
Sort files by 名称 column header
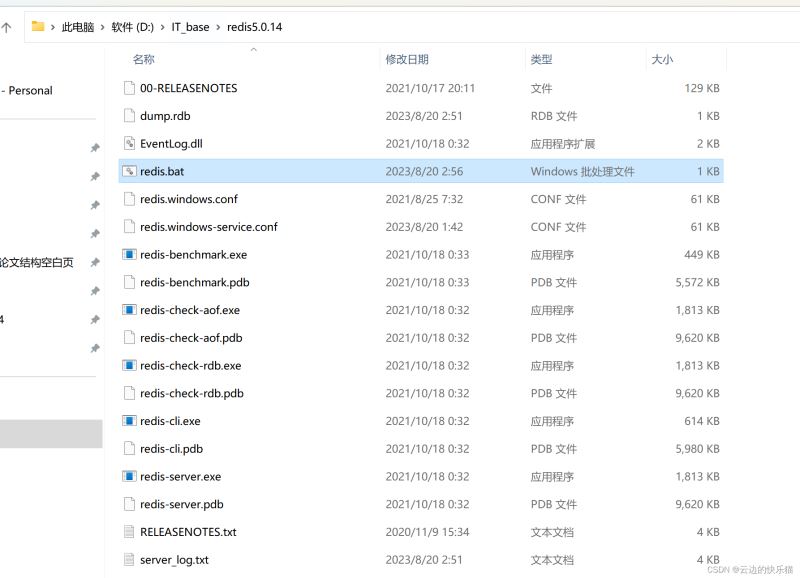144,60
